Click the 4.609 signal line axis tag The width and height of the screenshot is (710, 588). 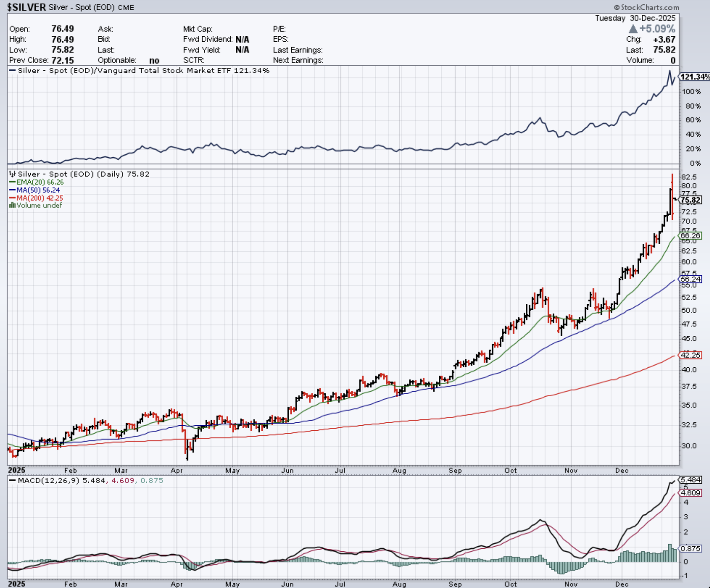pos(691,493)
